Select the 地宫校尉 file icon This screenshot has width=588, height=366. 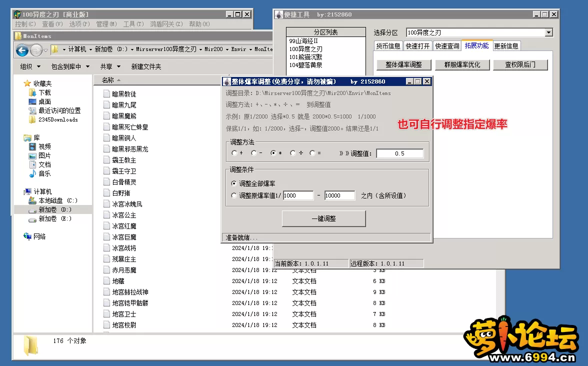(x=106, y=325)
